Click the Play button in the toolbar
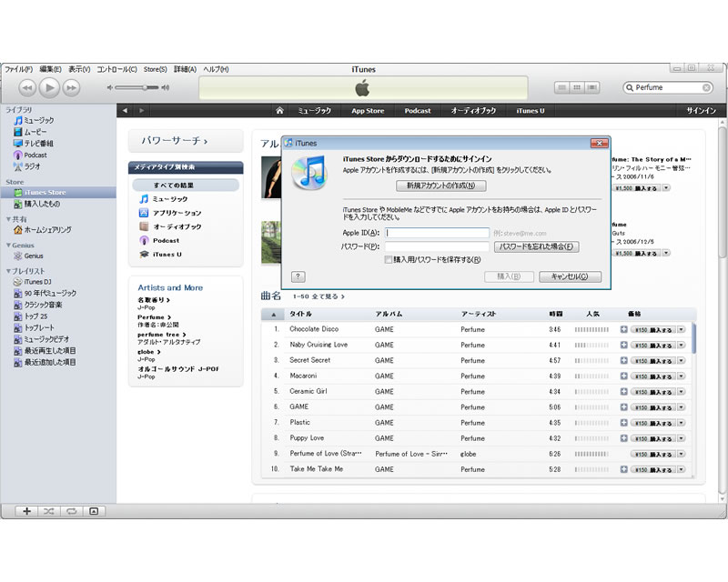728x582 pixels. pyautogui.click(x=49, y=87)
